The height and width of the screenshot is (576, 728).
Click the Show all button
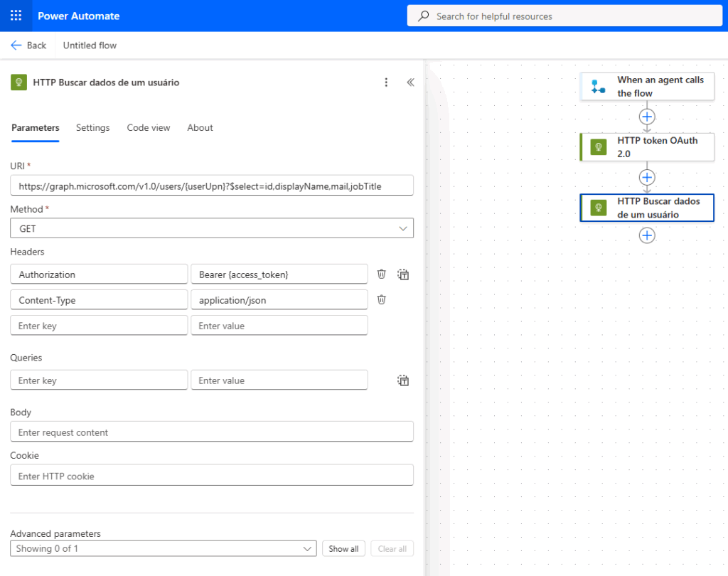[x=343, y=548]
